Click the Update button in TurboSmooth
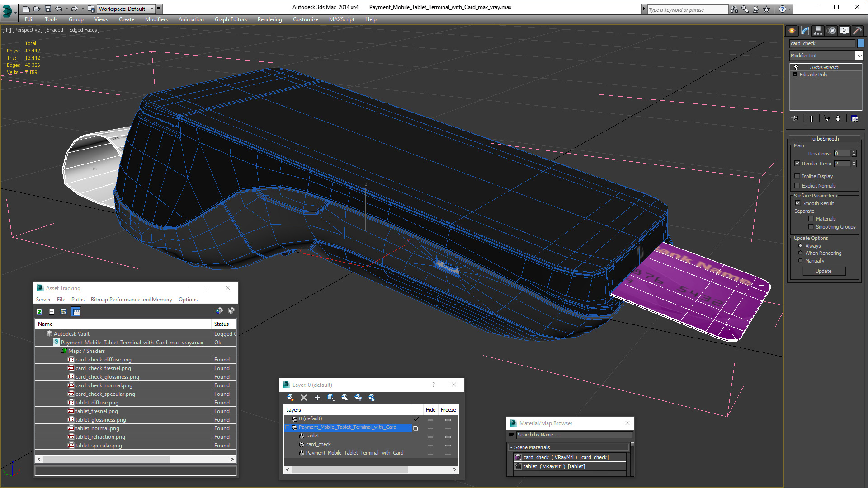This screenshot has height=488, width=868. pos(825,272)
